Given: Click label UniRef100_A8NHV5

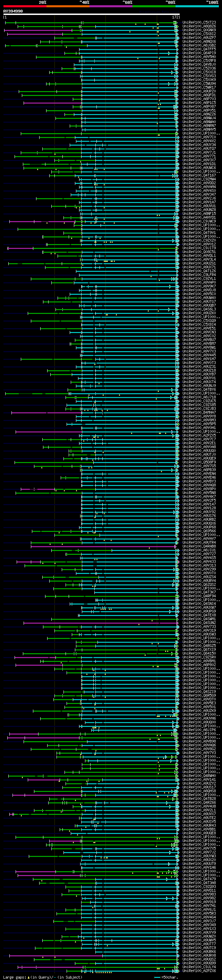Looking at the screenshot, I should point(199,129).
